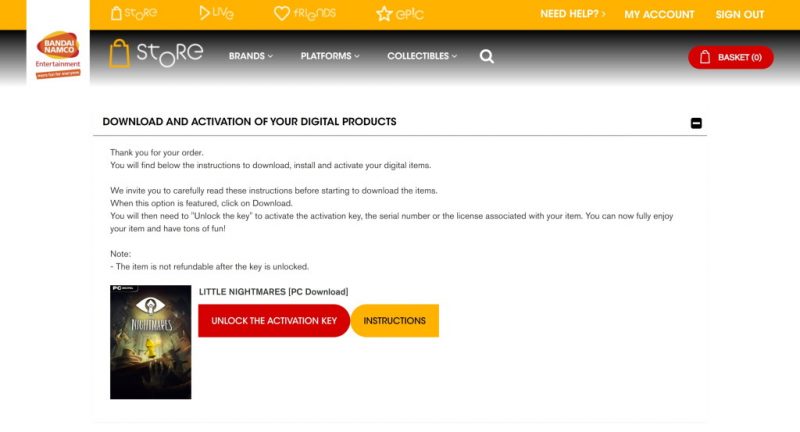The image size is (800, 432).
Task: Open the Store tab in top bar
Action: 134,13
